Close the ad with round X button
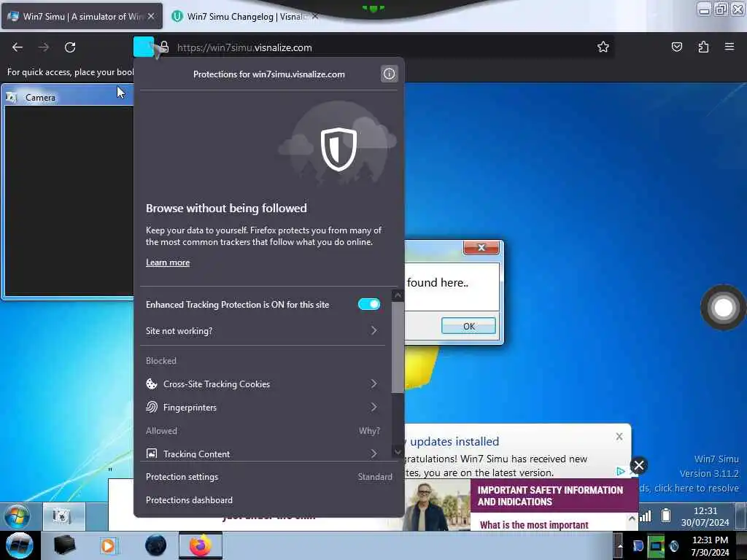Image resolution: width=747 pixels, height=560 pixels. pos(639,465)
